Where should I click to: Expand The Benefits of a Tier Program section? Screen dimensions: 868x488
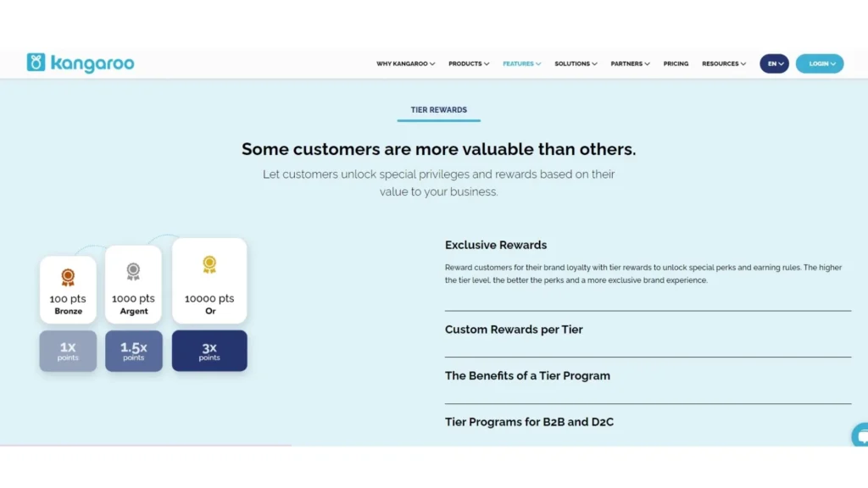click(527, 375)
